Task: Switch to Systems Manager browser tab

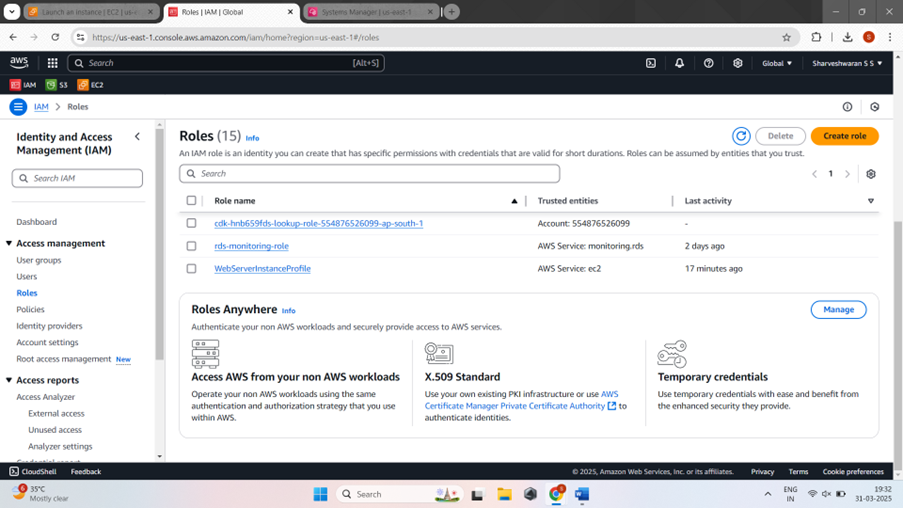Action: point(371,12)
